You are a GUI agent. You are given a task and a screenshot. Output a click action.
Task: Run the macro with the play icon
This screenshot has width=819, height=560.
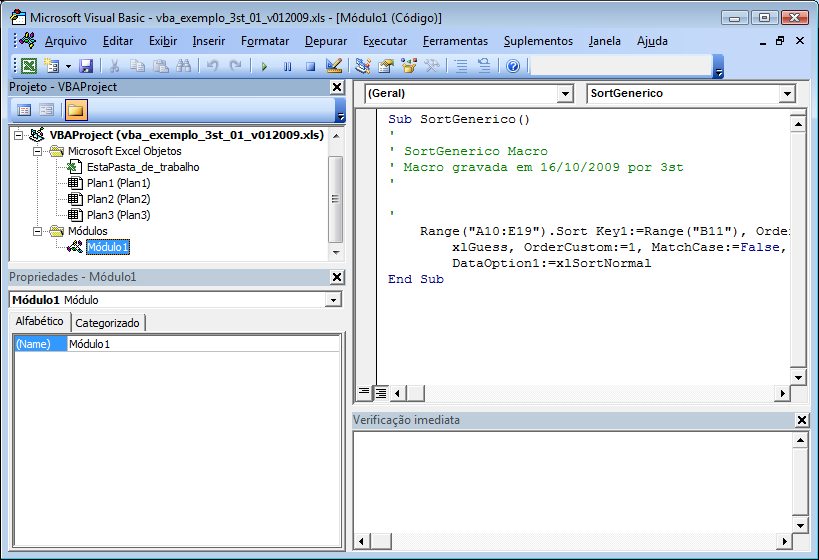(x=264, y=66)
